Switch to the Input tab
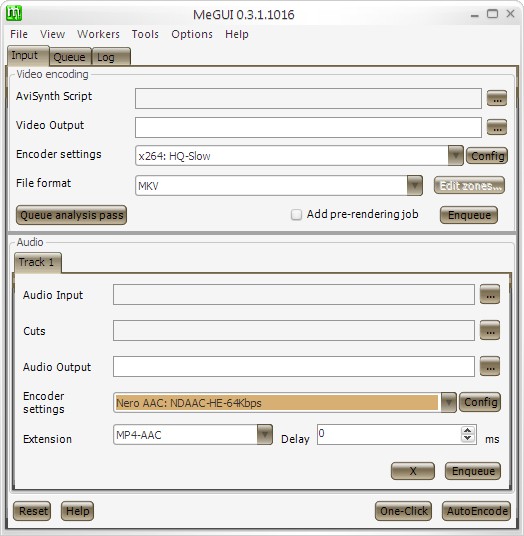The width and height of the screenshot is (524, 536). click(x=28, y=55)
